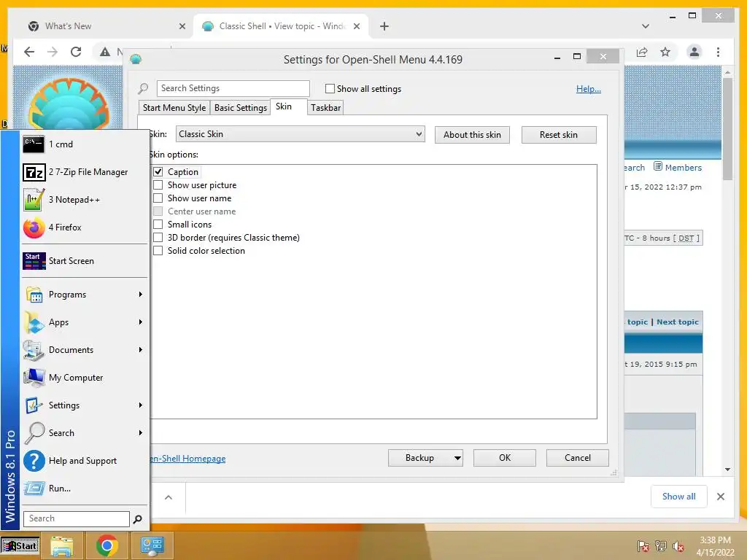
Task: Switch to the Basic Settings tab
Action: coord(241,108)
